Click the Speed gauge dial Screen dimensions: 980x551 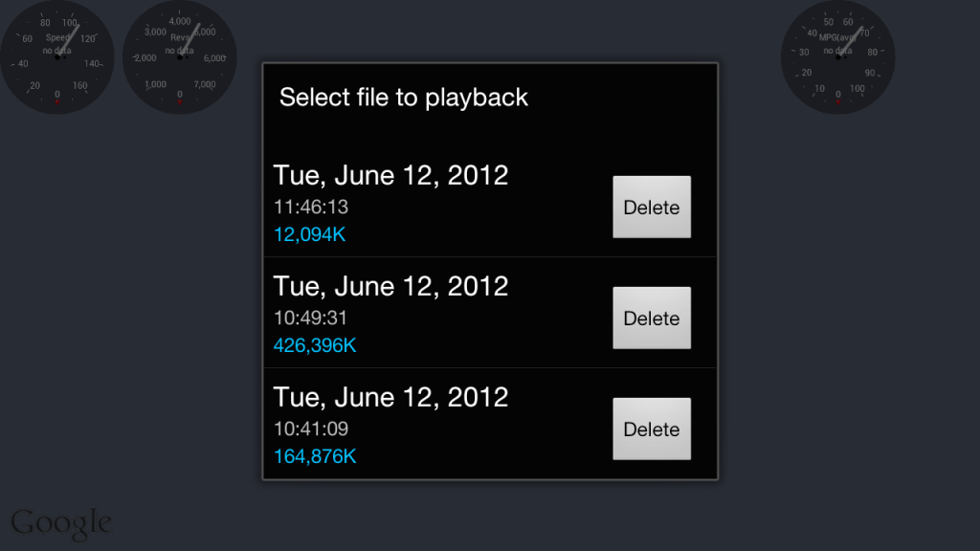click(57, 57)
